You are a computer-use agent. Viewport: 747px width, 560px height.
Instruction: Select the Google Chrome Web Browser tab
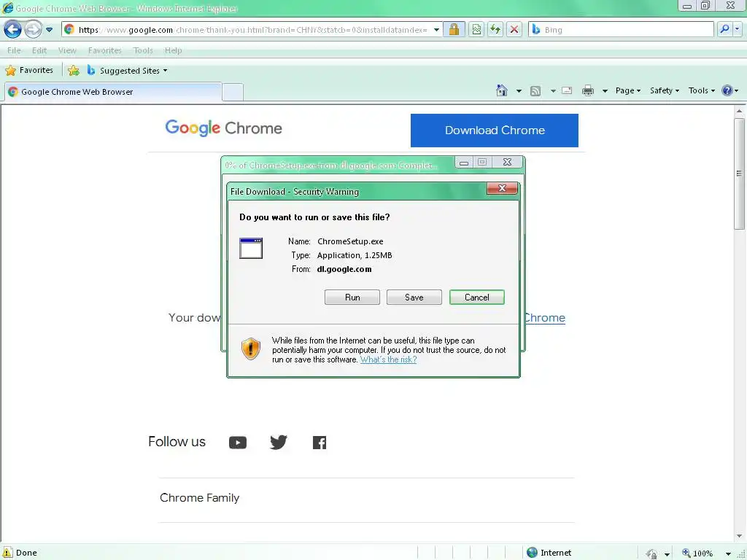click(113, 92)
